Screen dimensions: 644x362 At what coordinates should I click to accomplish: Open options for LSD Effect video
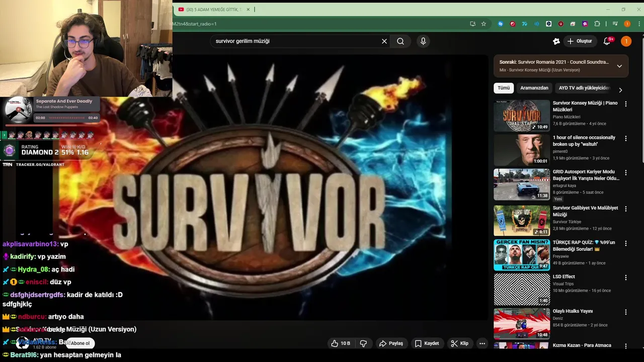(626, 277)
